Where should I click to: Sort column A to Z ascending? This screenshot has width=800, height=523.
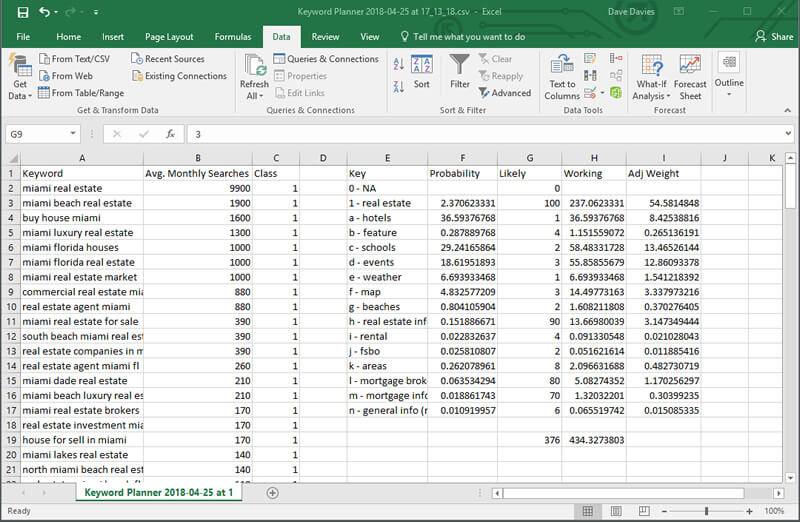pyautogui.click(x=399, y=62)
